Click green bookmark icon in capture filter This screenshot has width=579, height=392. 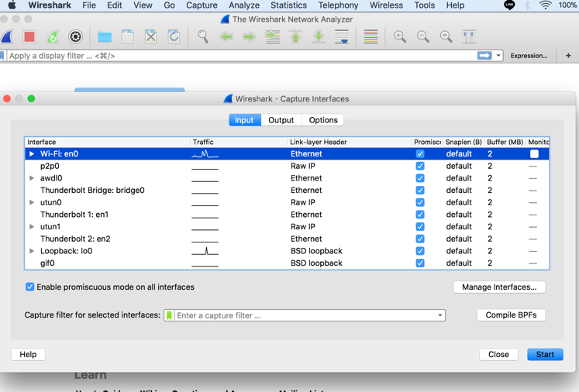point(169,315)
